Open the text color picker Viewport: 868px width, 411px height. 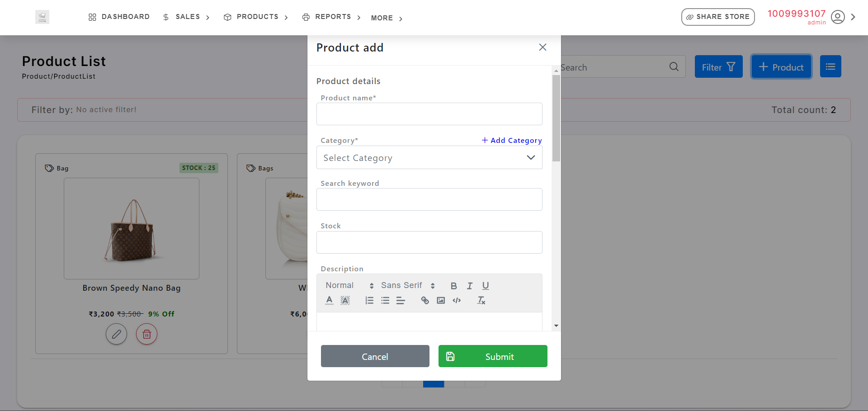[330, 301]
